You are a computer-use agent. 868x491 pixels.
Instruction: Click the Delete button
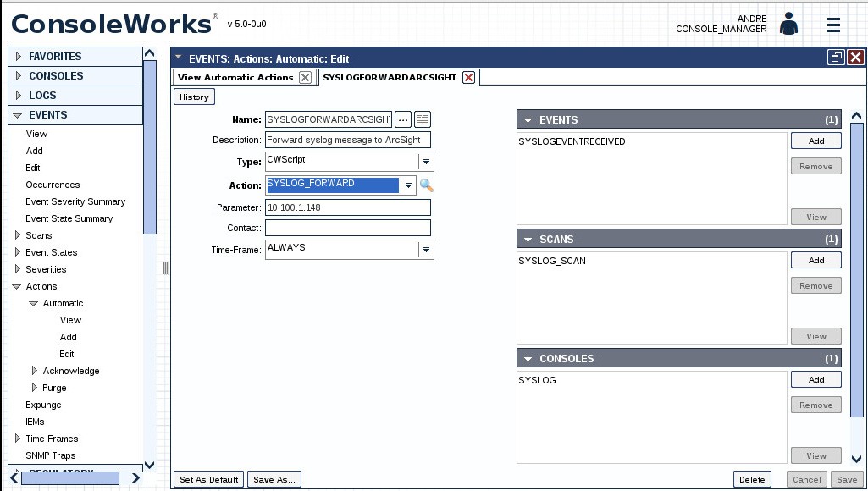coord(752,479)
